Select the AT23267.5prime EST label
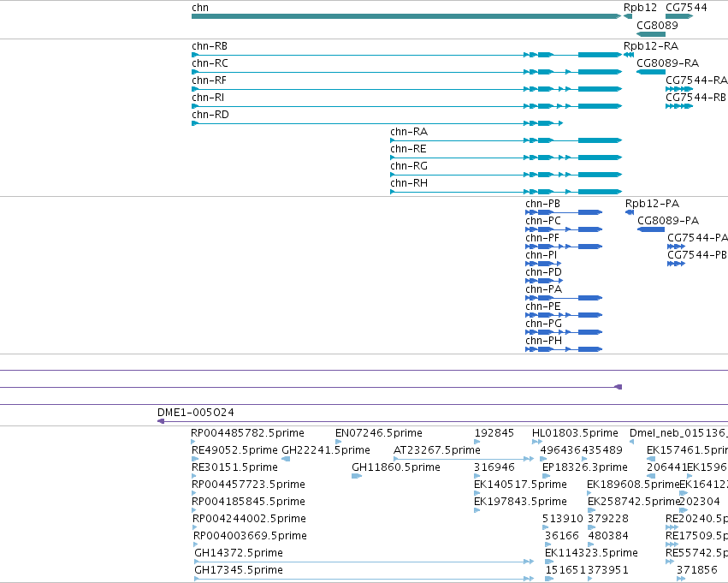 point(437,450)
